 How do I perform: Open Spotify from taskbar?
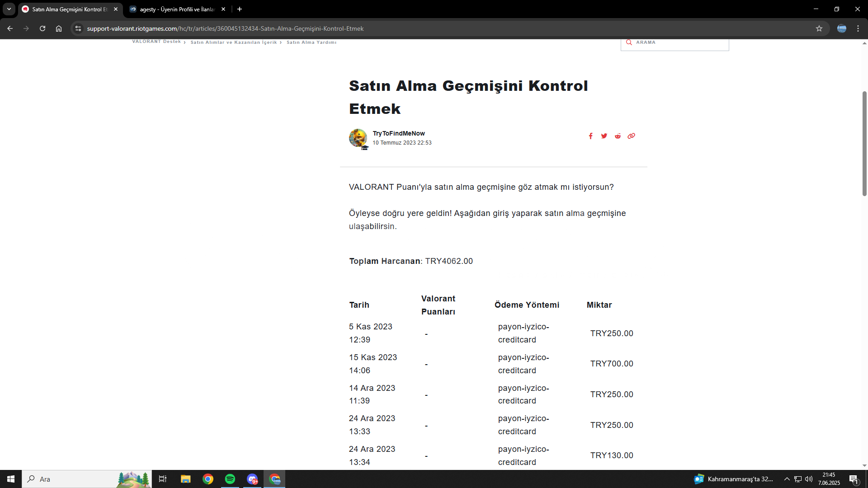point(230,479)
